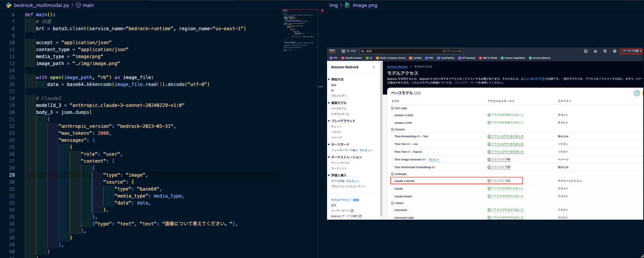Click the CloudFormation shortcut in the favorites bar
This screenshot has height=258, width=644.
pos(351,58)
